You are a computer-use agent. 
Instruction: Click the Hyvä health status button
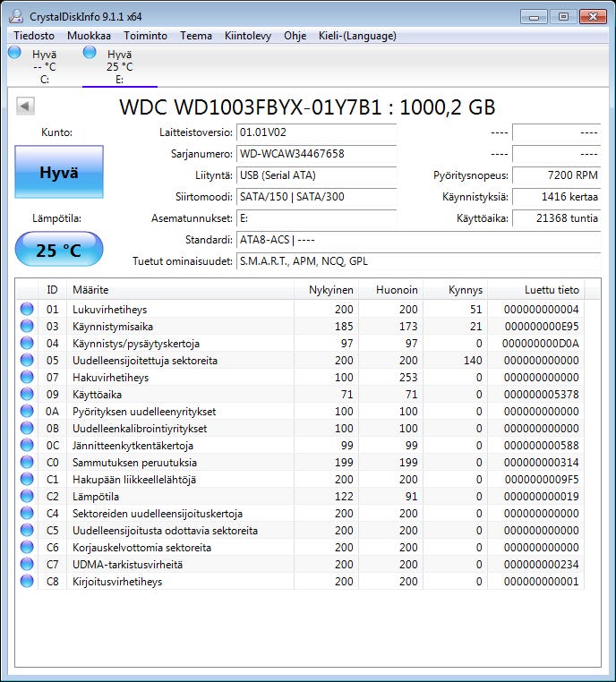tap(59, 172)
